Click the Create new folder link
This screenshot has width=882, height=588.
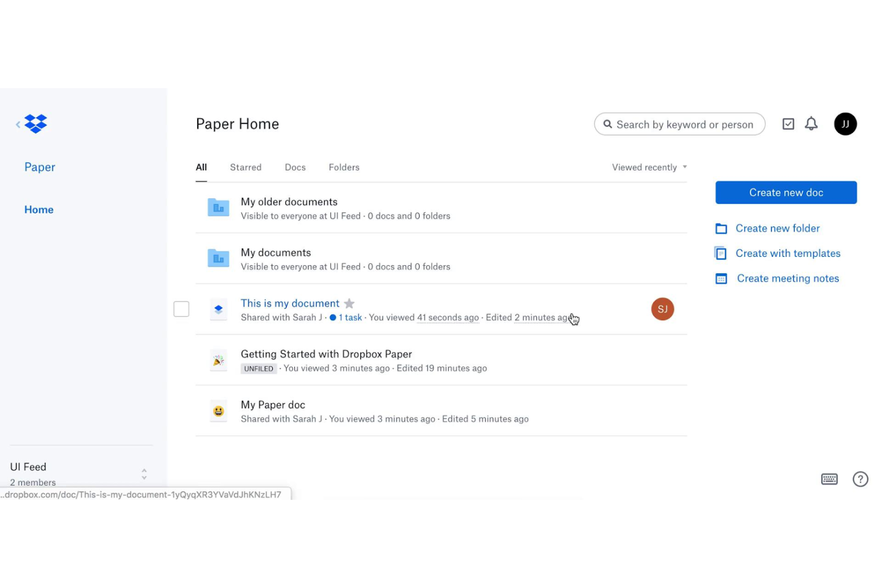coord(777,228)
